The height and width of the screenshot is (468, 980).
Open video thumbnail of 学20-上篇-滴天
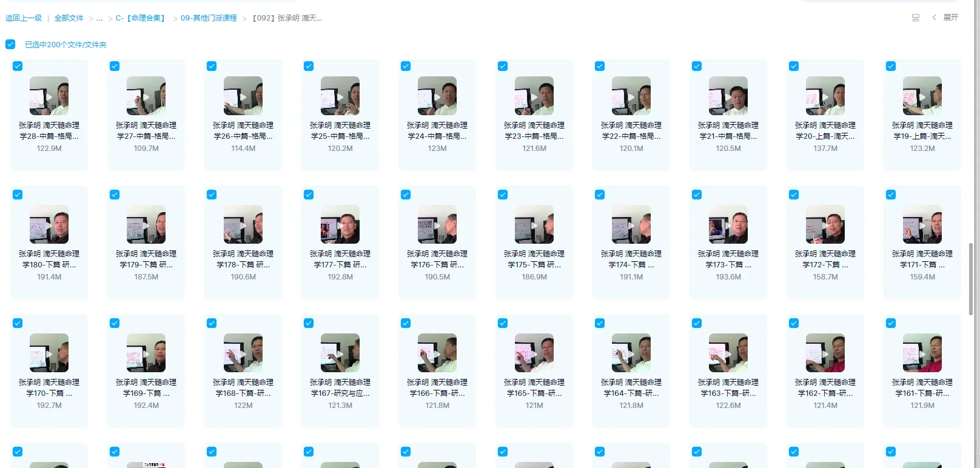(825, 96)
